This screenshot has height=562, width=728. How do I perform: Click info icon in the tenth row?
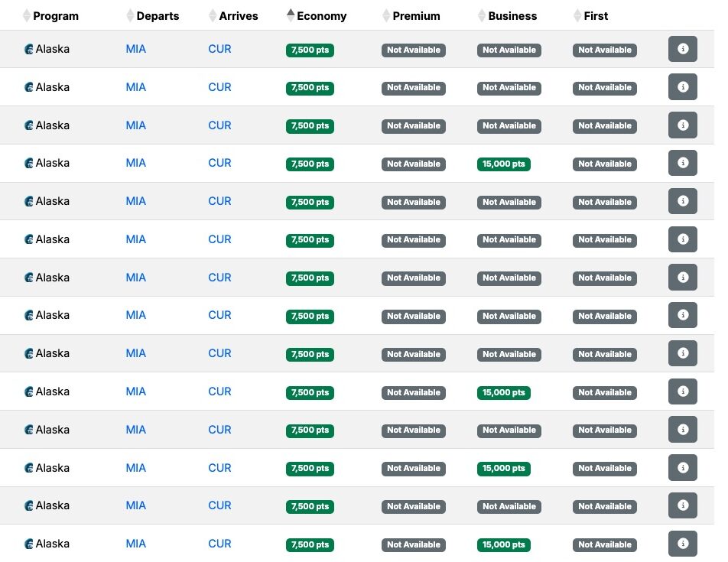click(682, 391)
